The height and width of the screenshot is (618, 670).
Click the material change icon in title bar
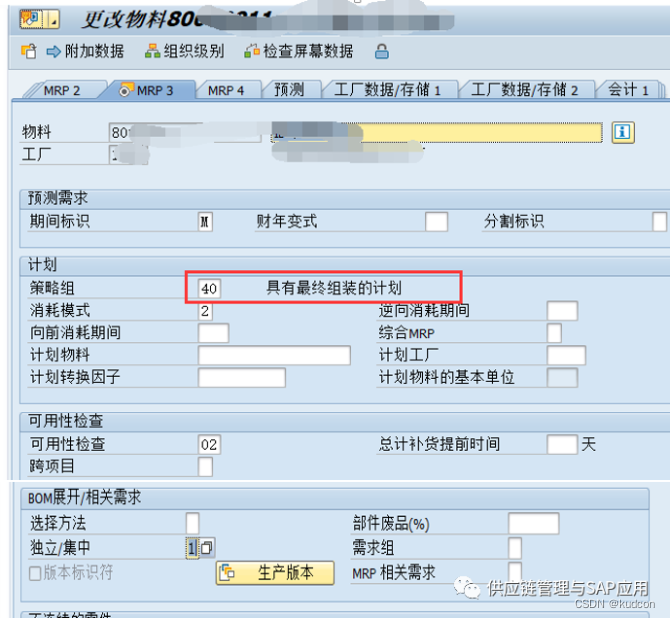pyautogui.click(x=32, y=19)
